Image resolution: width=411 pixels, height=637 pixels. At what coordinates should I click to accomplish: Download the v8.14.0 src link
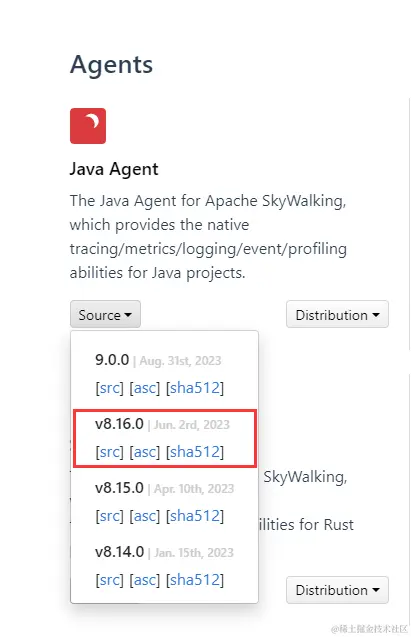(110, 580)
